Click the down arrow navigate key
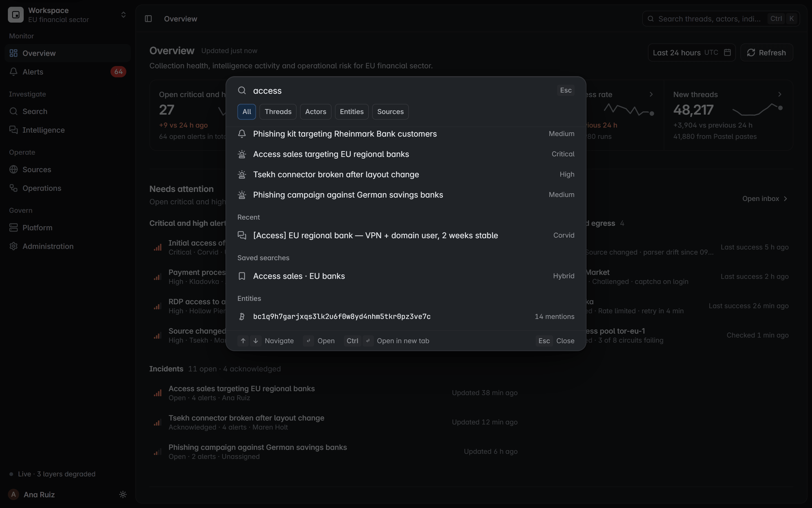This screenshot has width=812, height=508. click(x=256, y=341)
